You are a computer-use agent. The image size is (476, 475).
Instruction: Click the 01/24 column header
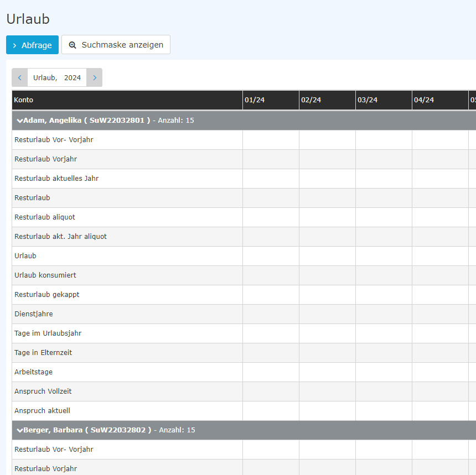[x=271, y=100]
